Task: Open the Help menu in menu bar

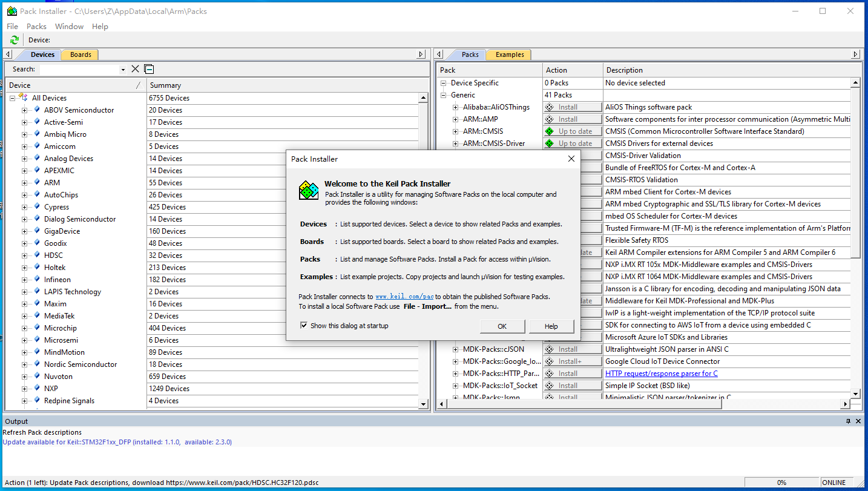Action: tap(100, 26)
